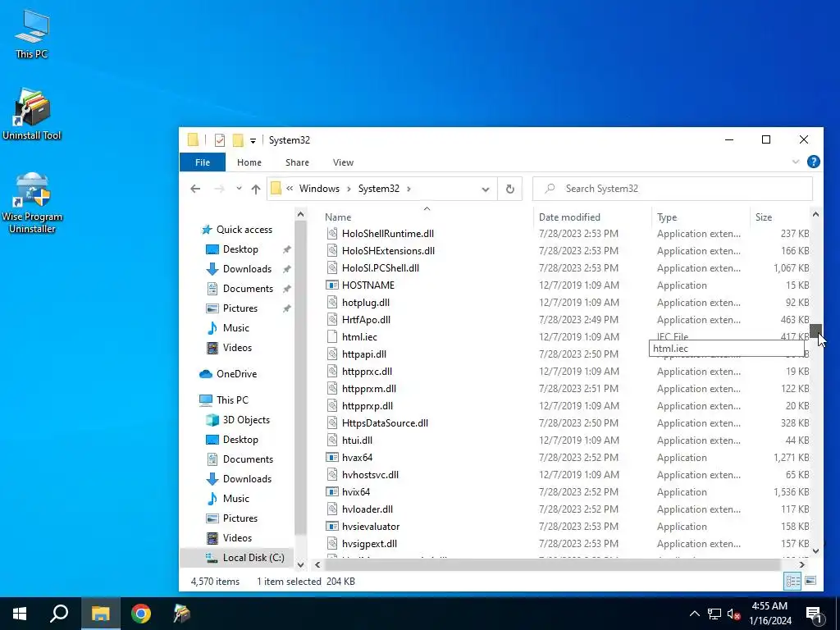
Task: Open the Wise Program Uninstaller shortcut
Action: click(32, 203)
